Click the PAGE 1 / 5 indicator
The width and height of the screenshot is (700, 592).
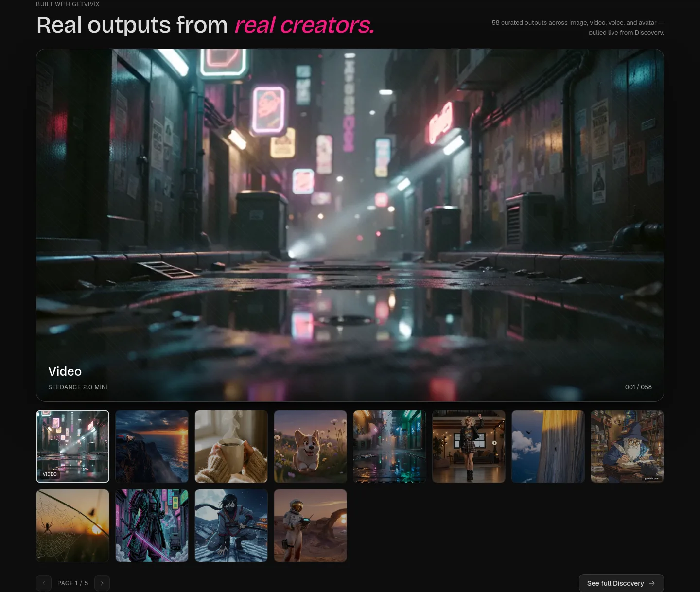click(73, 583)
